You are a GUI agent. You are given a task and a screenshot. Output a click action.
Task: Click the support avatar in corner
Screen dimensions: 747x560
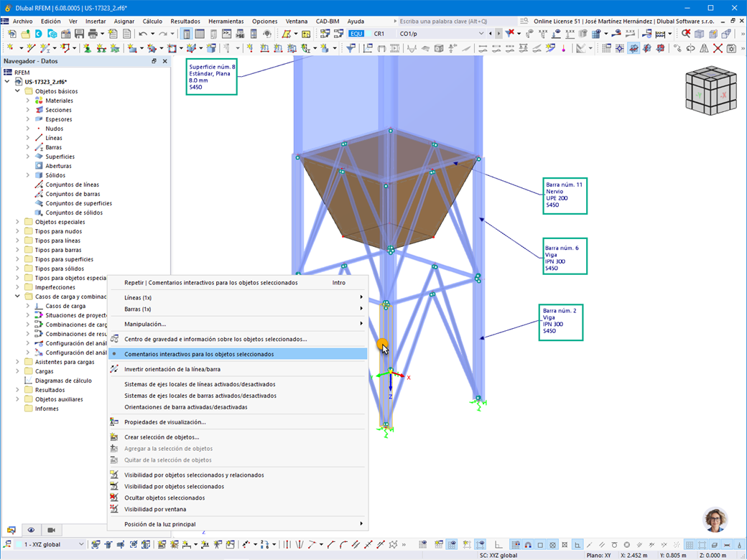[x=715, y=520]
